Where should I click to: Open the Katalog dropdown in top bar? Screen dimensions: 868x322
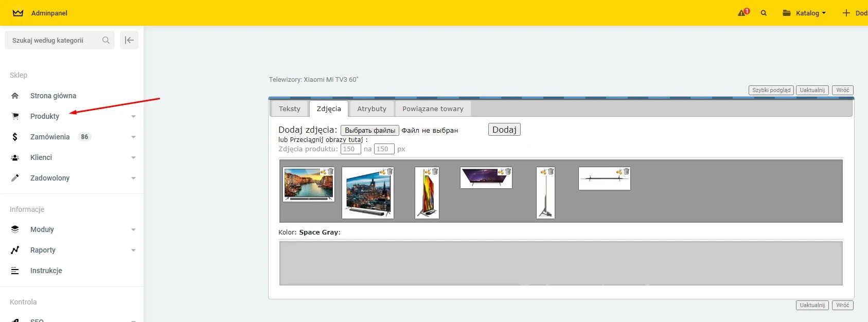[x=804, y=13]
